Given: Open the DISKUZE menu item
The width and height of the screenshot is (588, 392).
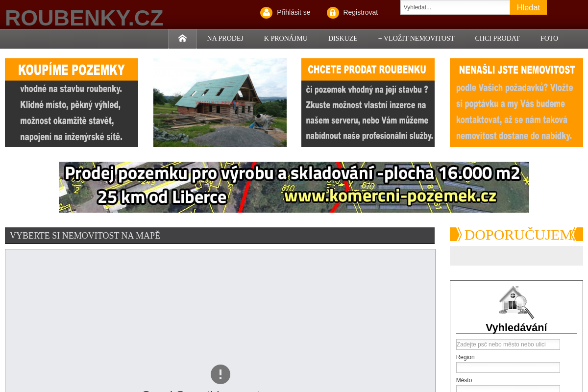Looking at the screenshot, I should point(343,38).
